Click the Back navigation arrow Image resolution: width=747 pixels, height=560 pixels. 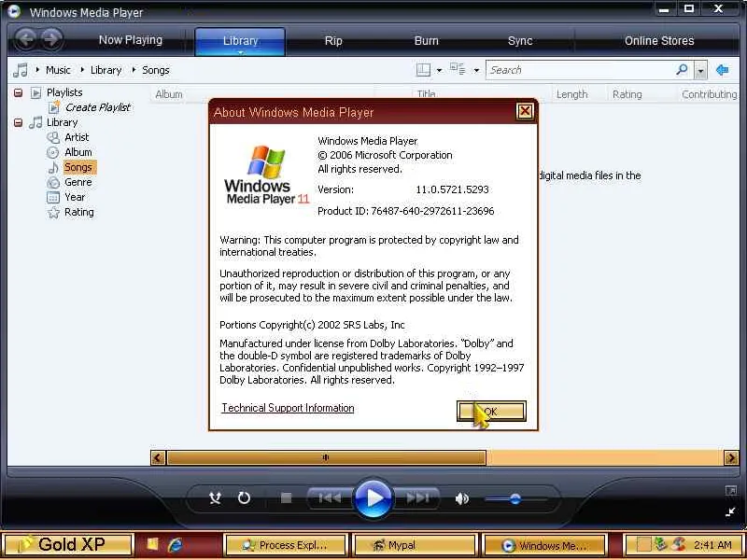[x=27, y=39]
